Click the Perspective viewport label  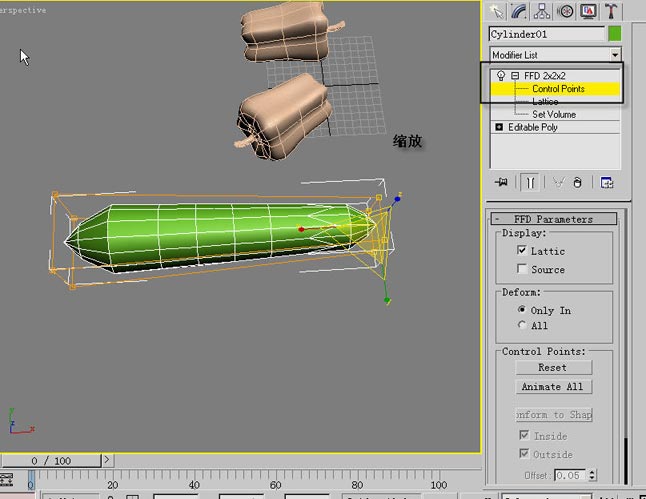(23, 10)
